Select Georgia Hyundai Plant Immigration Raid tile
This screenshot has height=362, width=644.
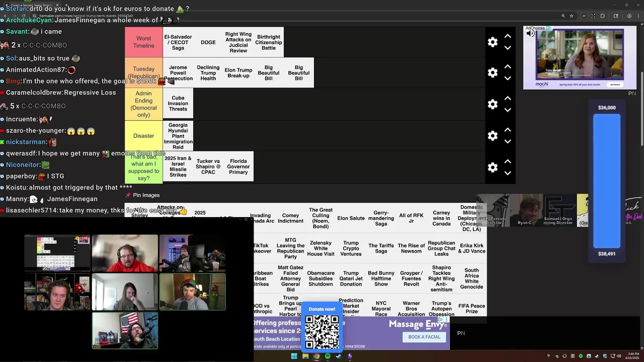pyautogui.click(x=178, y=136)
